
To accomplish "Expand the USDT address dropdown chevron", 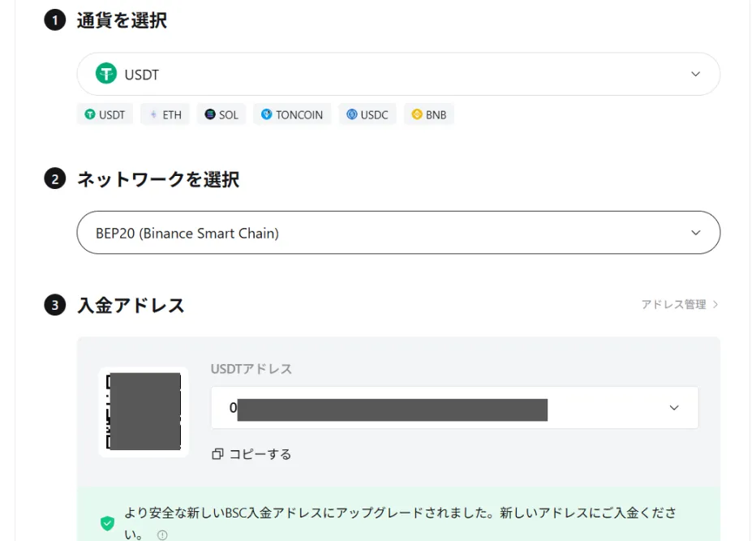I will (673, 408).
